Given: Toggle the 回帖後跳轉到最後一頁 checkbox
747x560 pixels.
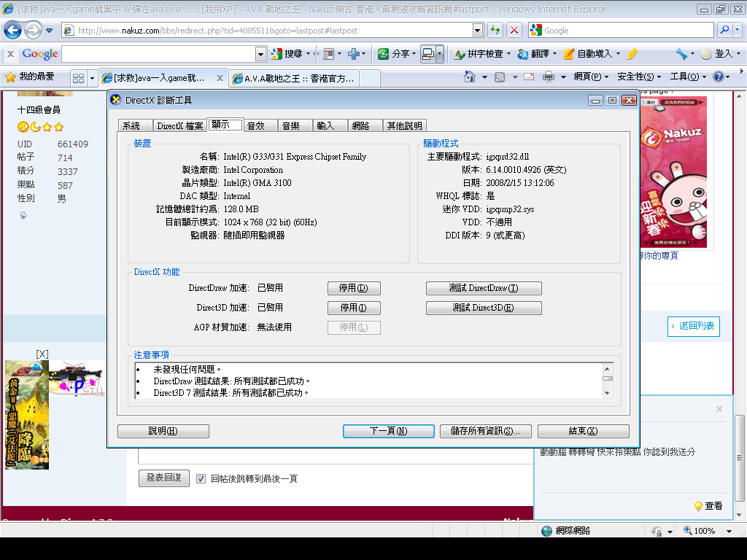Looking at the screenshot, I should [201, 478].
